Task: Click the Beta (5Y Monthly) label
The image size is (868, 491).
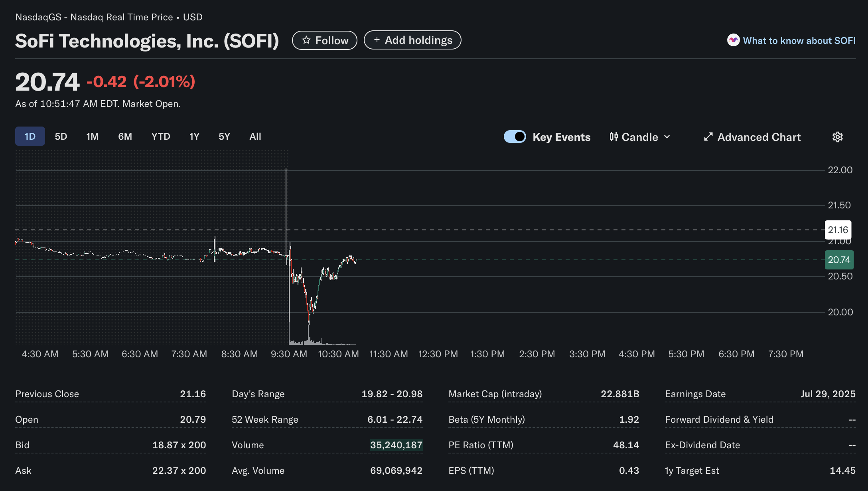Action: tap(487, 420)
